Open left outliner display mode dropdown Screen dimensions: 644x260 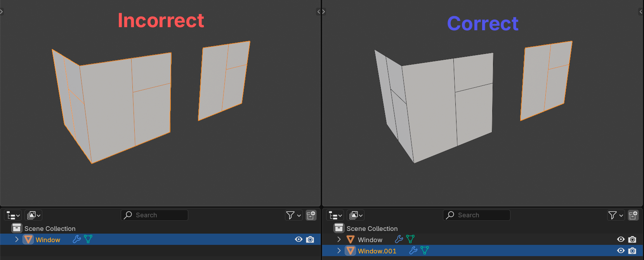(x=34, y=215)
